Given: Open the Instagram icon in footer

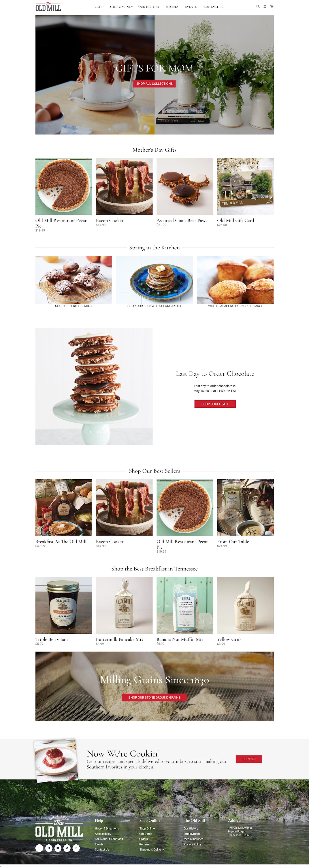Looking at the screenshot, I should 76,848.
